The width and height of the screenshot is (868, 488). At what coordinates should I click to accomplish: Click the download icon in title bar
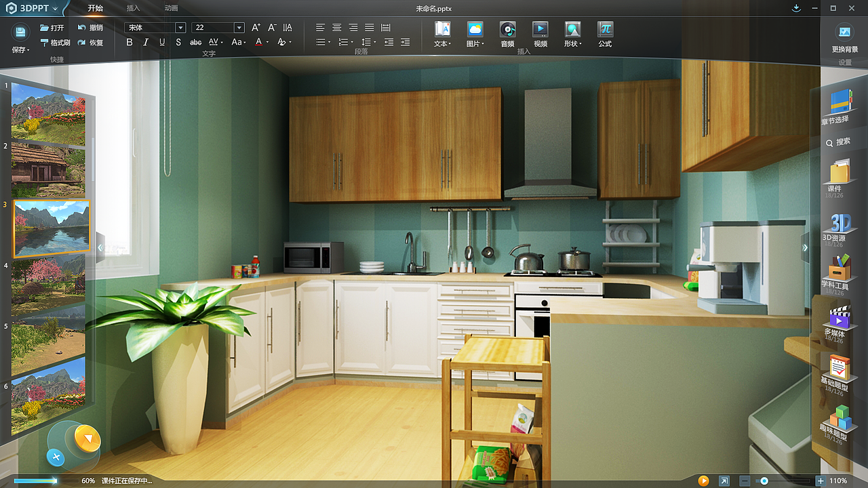point(797,8)
